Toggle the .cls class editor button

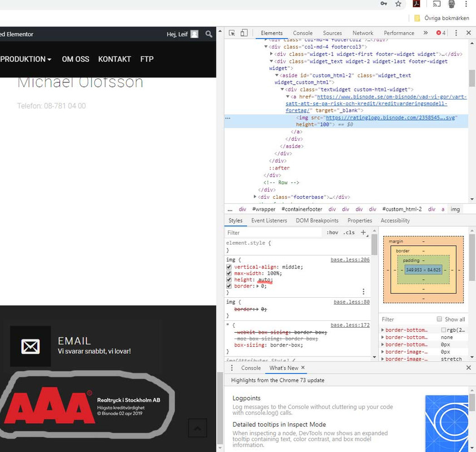click(x=349, y=232)
